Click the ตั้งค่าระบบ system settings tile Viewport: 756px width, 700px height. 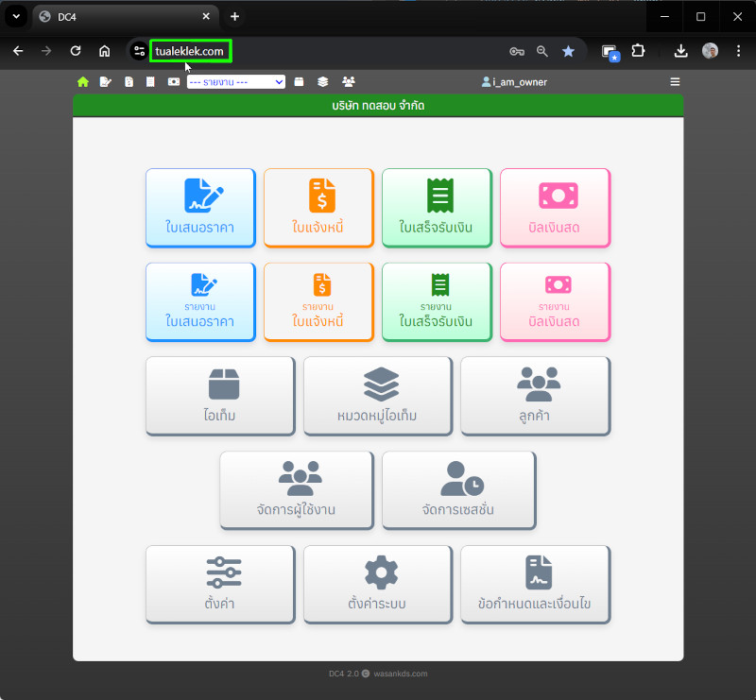377,584
